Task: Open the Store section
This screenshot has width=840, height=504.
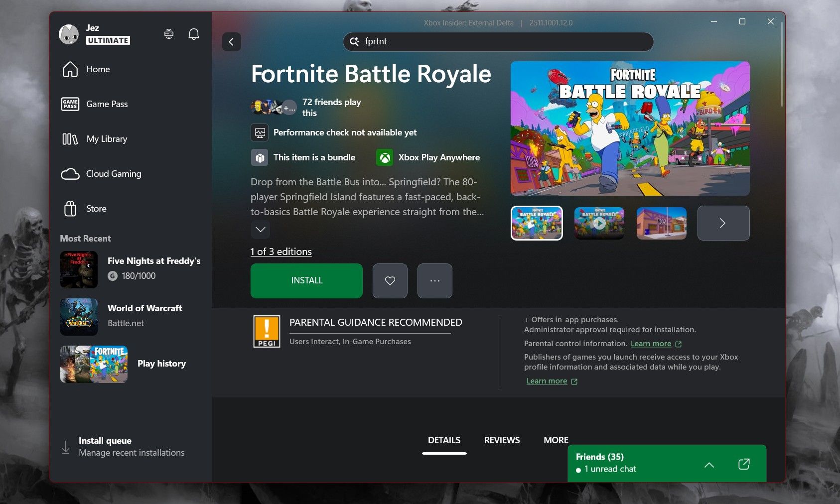Action: pos(96,208)
